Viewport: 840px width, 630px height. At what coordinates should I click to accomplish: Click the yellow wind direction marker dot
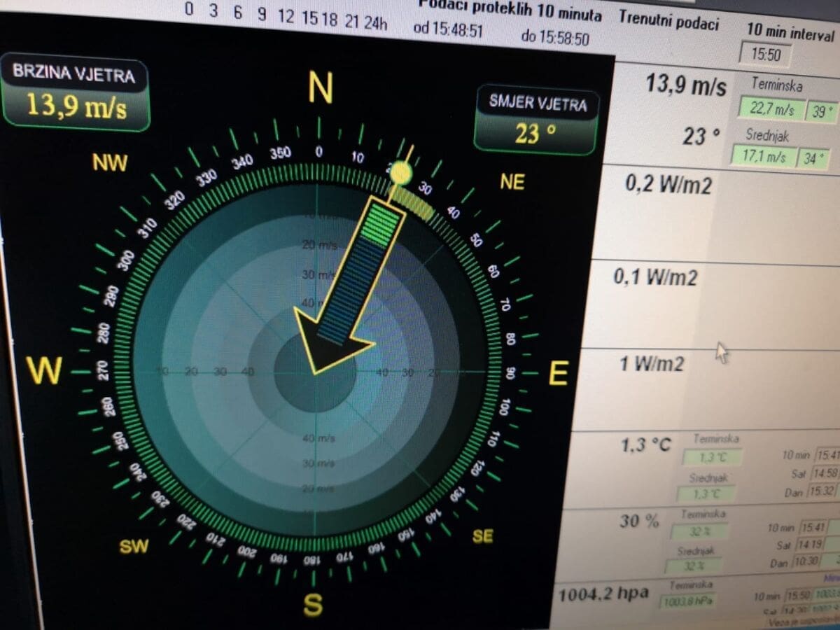pos(400,172)
